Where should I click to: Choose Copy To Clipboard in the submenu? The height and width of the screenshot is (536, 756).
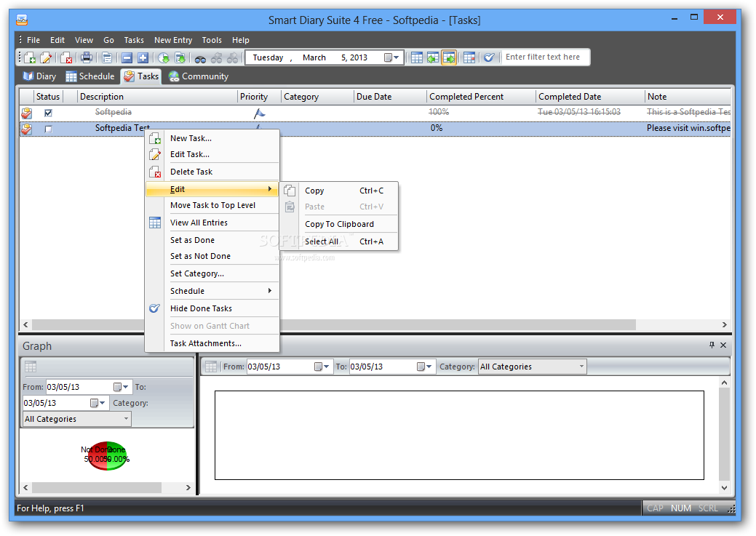click(x=339, y=224)
